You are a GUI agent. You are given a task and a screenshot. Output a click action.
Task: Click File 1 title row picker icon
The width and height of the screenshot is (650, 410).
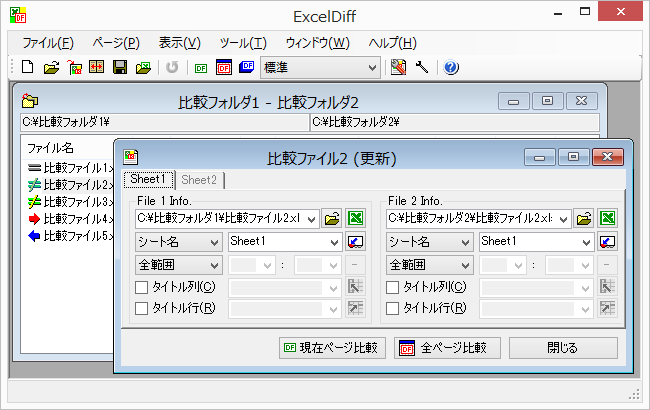click(x=355, y=308)
